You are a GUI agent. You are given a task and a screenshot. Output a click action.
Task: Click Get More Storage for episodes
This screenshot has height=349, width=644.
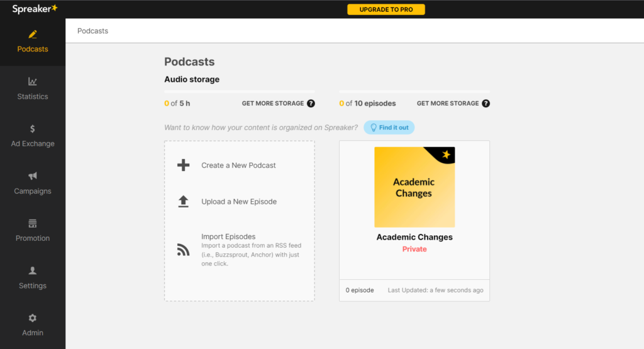[448, 103]
